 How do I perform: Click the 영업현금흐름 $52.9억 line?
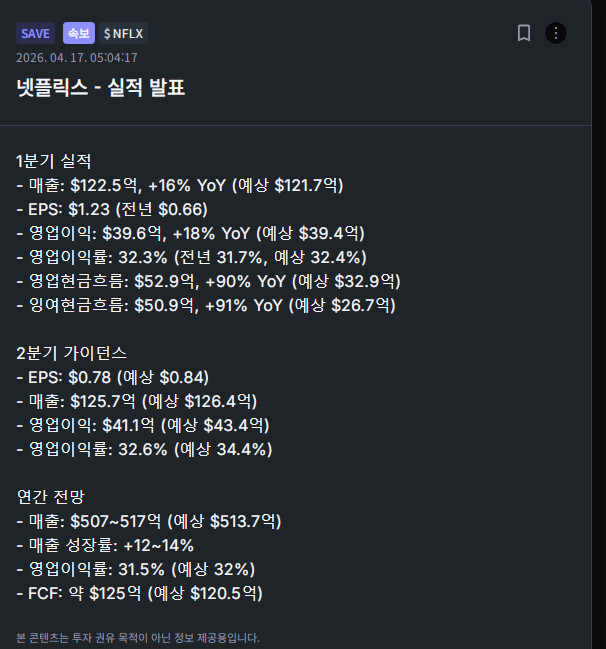(x=208, y=281)
